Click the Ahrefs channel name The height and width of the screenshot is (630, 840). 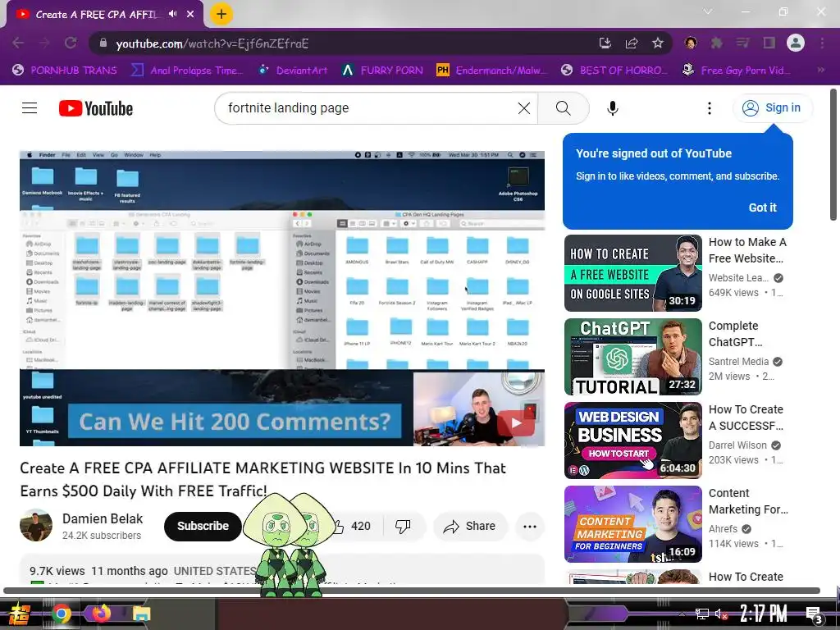pos(723,529)
